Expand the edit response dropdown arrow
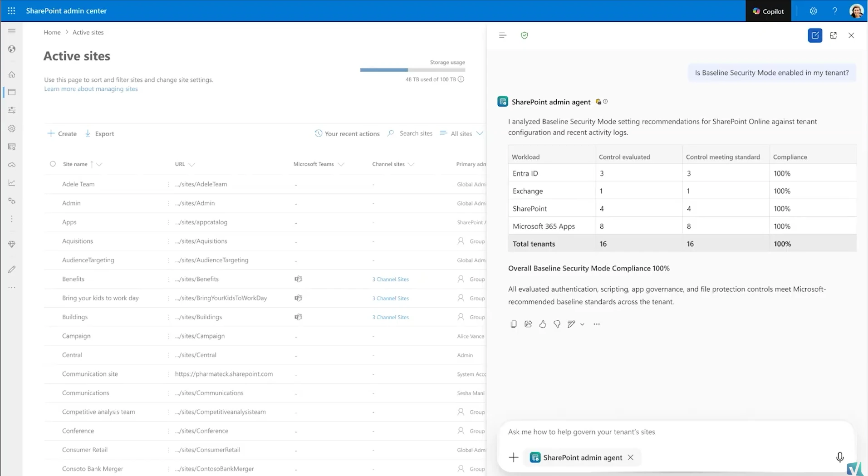 [x=582, y=324]
